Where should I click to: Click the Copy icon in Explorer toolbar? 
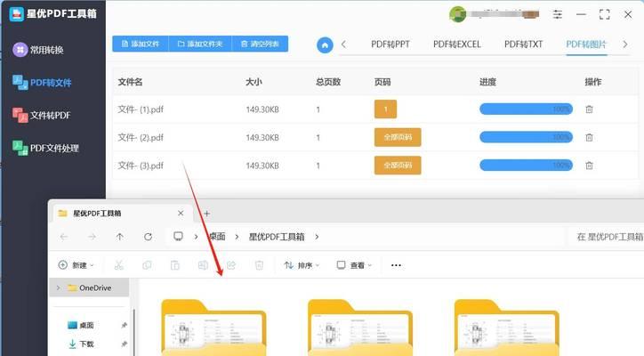click(x=147, y=265)
